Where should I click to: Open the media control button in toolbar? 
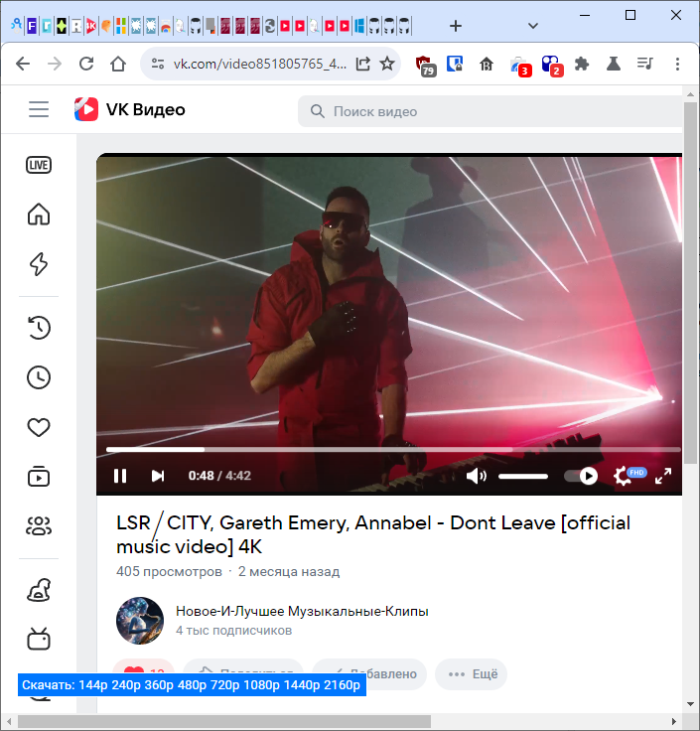tap(645, 64)
